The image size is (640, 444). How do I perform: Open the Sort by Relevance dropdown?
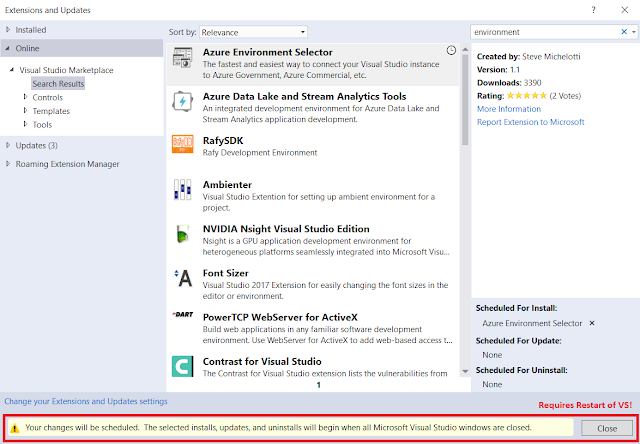253,32
